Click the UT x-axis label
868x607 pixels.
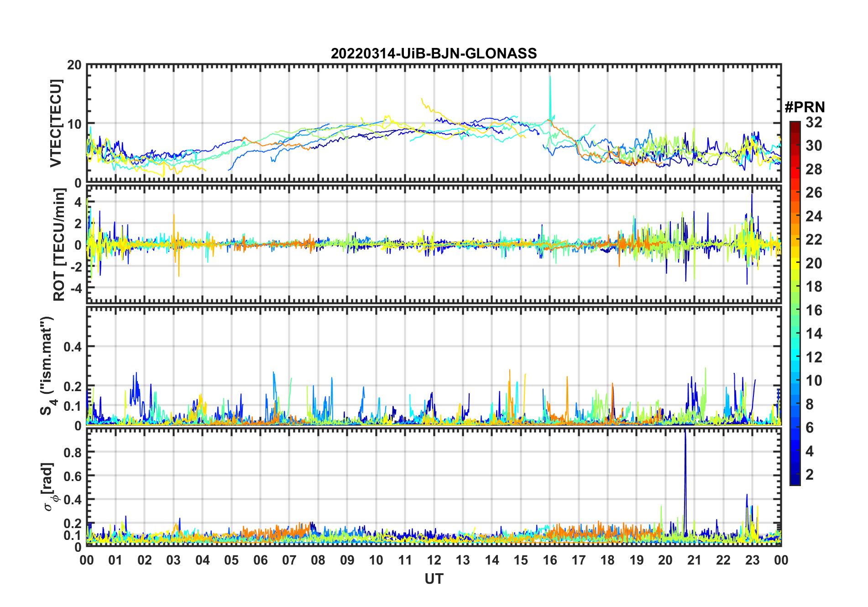pos(434,579)
